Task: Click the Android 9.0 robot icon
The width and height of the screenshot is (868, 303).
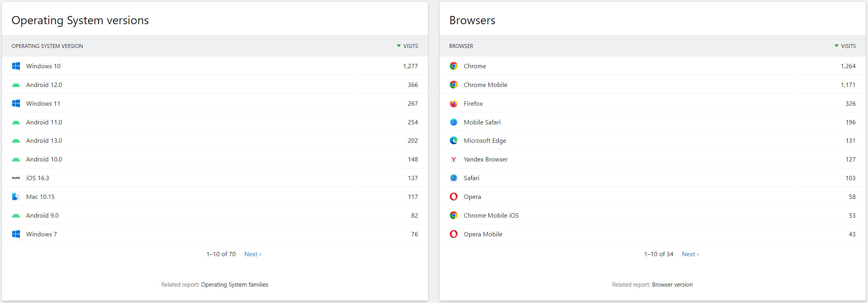Action: click(16, 216)
